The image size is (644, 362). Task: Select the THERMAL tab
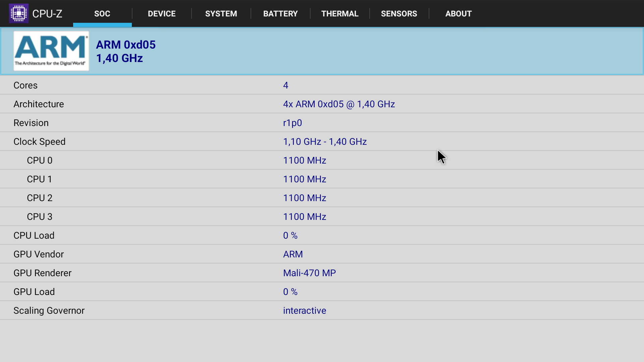coord(340,14)
